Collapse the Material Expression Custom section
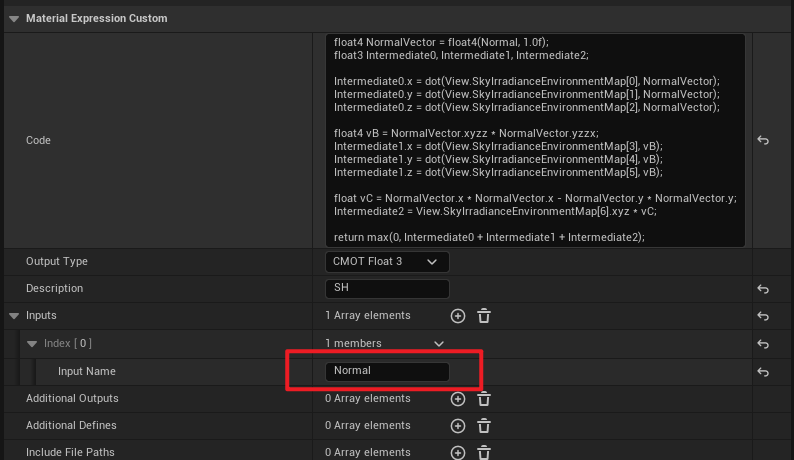This screenshot has width=794, height=460. click(x=13, y=18)
